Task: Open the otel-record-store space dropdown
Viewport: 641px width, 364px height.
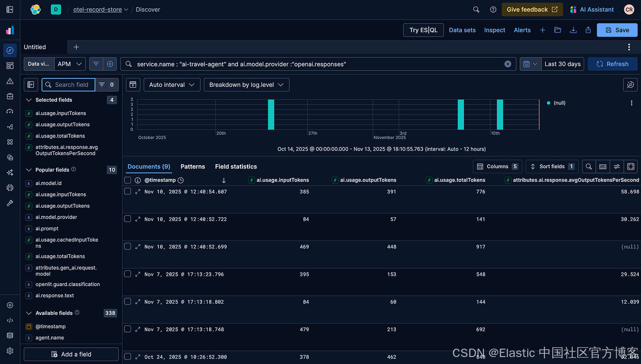Action: (x=100, y=9)
